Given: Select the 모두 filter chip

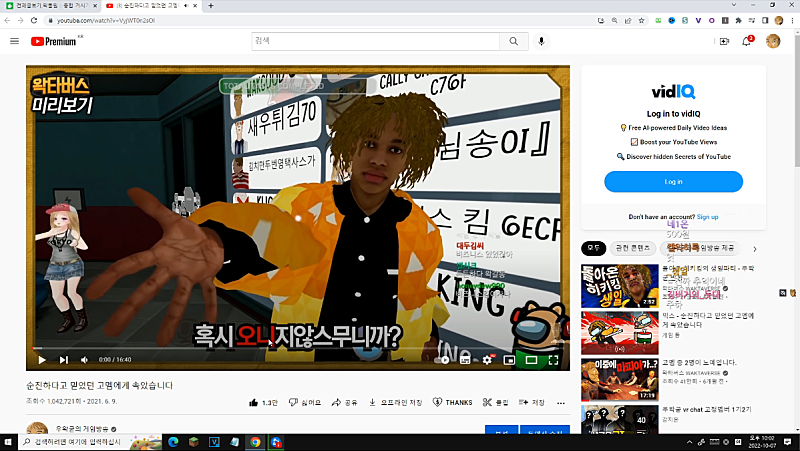Looking at the screenshot, I should click(593, 248).
